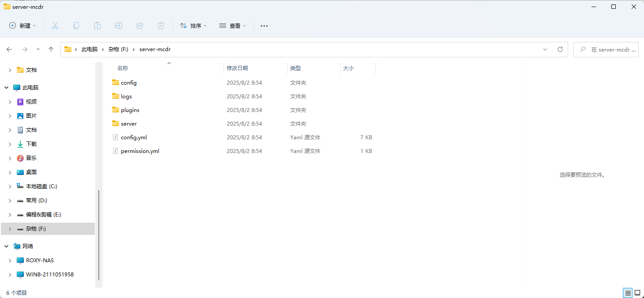The height and width of the screenshot is (298, 644).
Task: Refresh the current folder view
Action: pyautogui.click(x=560, y=49)
